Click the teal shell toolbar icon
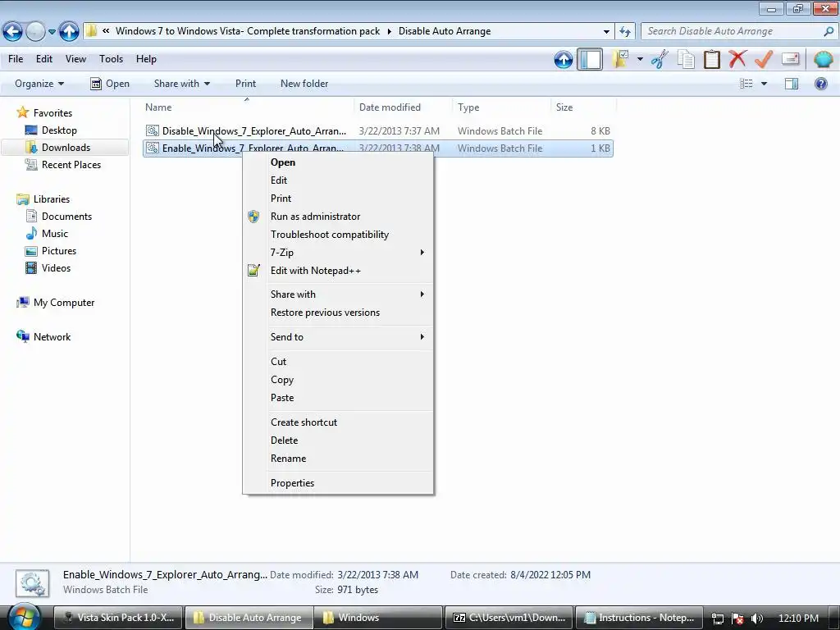This screenshot has width=840, height=630. point(823,59)
